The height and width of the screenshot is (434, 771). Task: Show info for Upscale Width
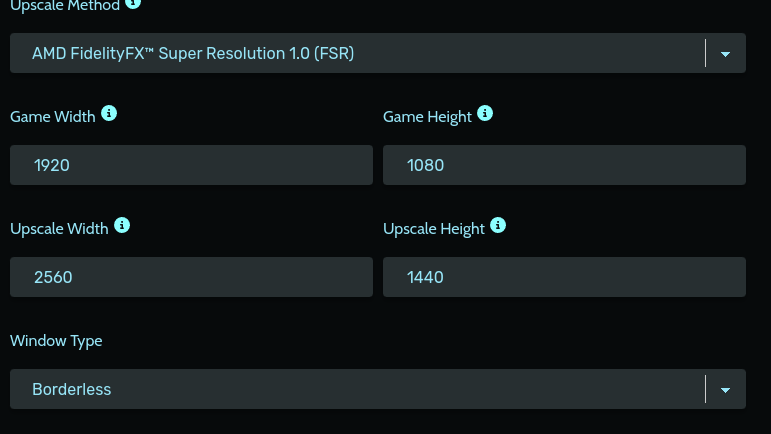pyautogui.click(x=122, y=226)
